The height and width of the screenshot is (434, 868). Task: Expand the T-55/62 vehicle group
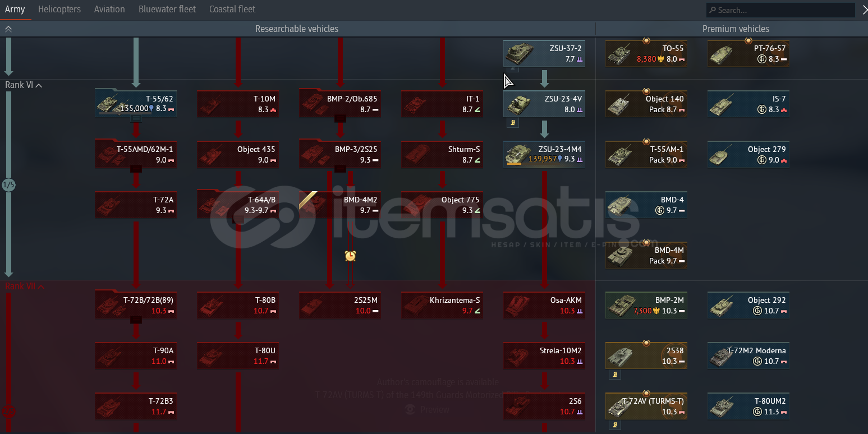click(x=136, y=119)
